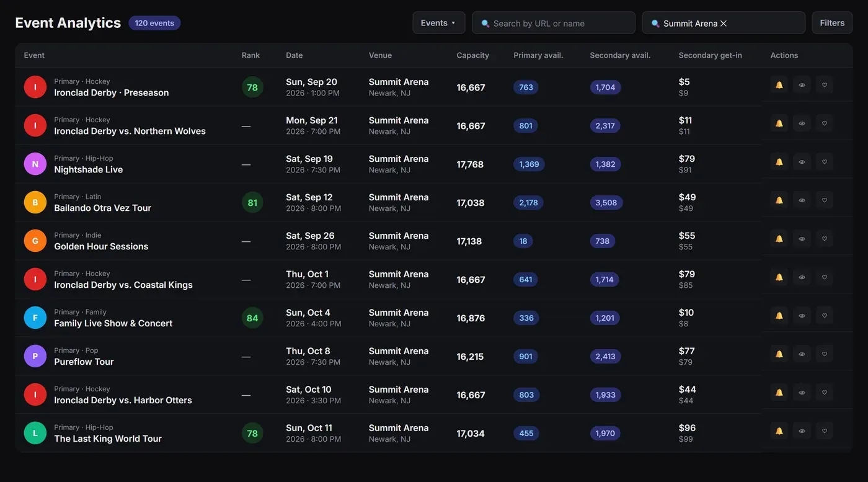The height and width of the screenshot is (482, 868).
Task: Click heart icon for Ironclad Derby vs. Coastal Kings
Action: point(825,277)
